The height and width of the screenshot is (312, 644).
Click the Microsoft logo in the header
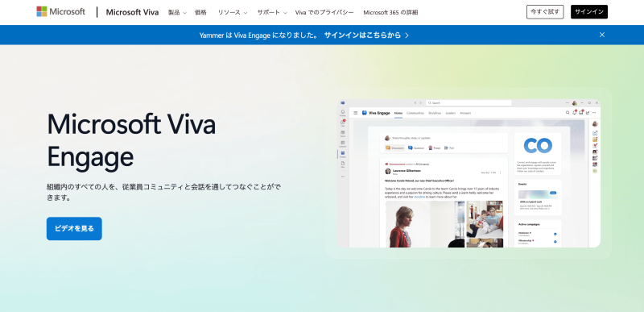61,11
